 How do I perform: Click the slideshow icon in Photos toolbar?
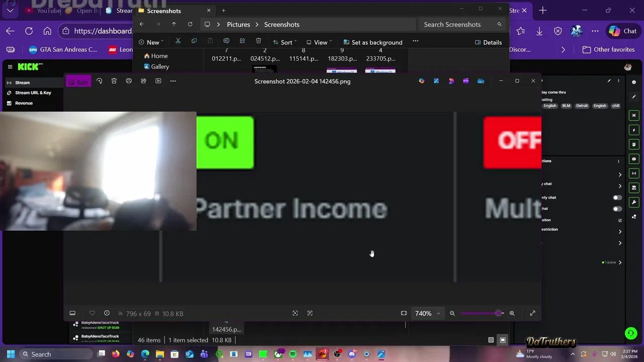158,81
